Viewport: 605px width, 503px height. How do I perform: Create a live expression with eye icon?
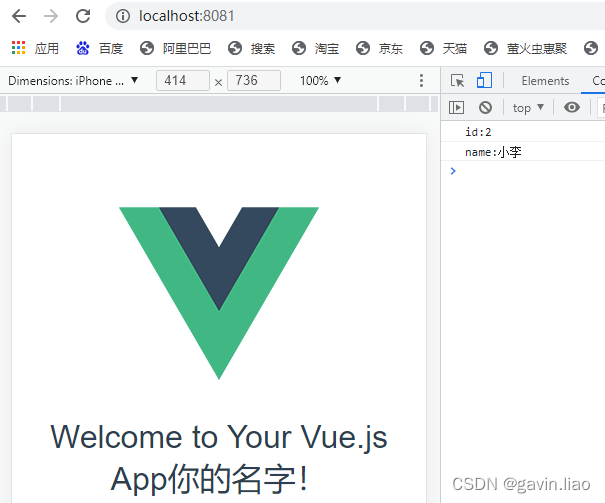pos(572,107)
